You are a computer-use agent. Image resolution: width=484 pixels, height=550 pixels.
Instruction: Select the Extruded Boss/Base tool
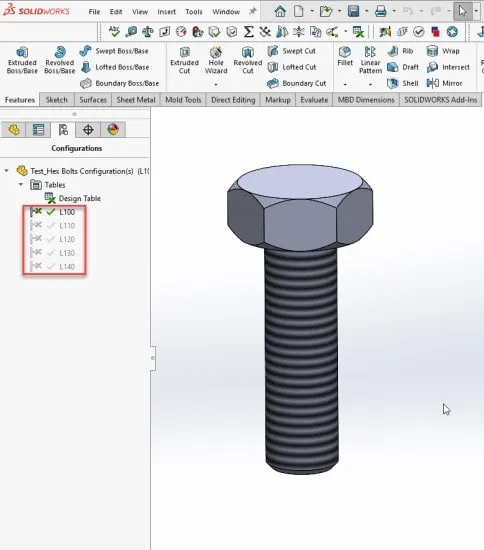pos(22,60)
